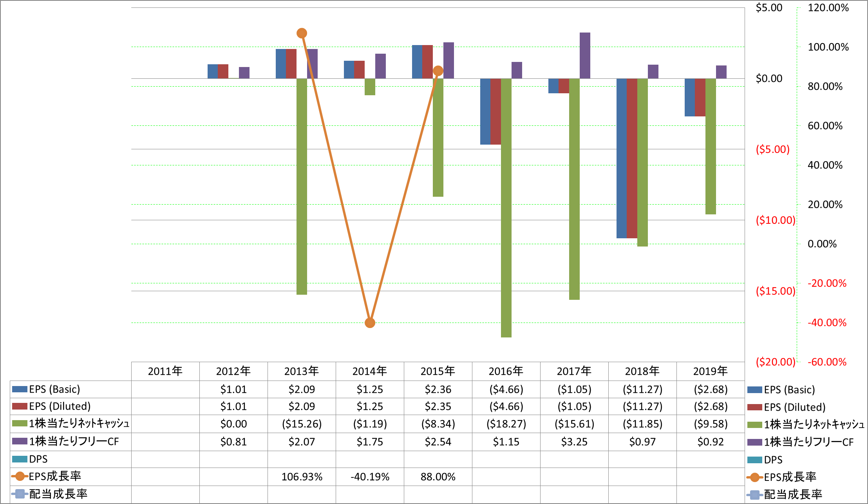
Task: Click the ($10.00) axis label
Action: (776, 220)
